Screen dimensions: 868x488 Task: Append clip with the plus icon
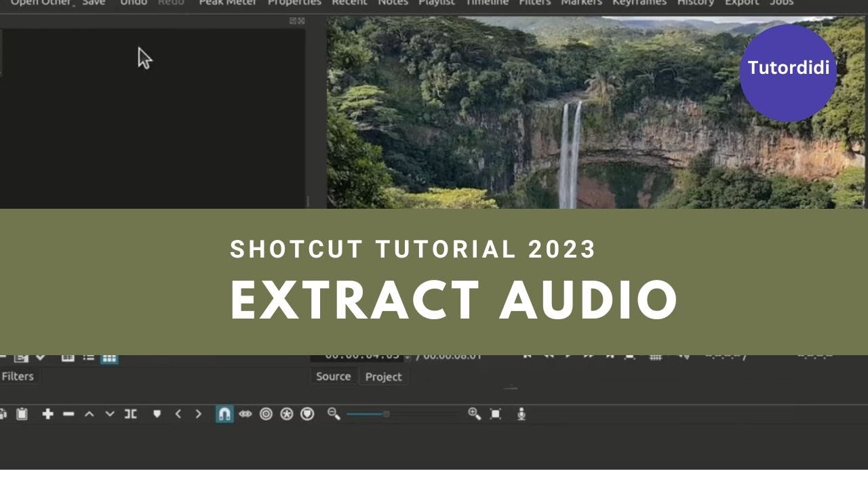(x=47, y=413)
